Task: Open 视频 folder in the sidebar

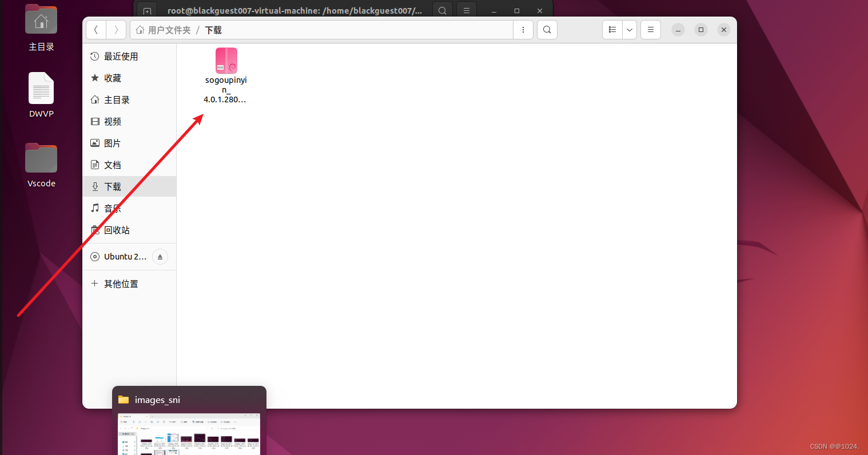Action: click(x=129, y=121)
